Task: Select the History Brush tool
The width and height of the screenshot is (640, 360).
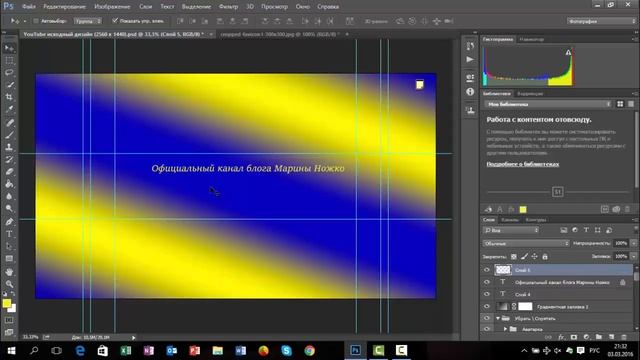Action: [9, 160]
